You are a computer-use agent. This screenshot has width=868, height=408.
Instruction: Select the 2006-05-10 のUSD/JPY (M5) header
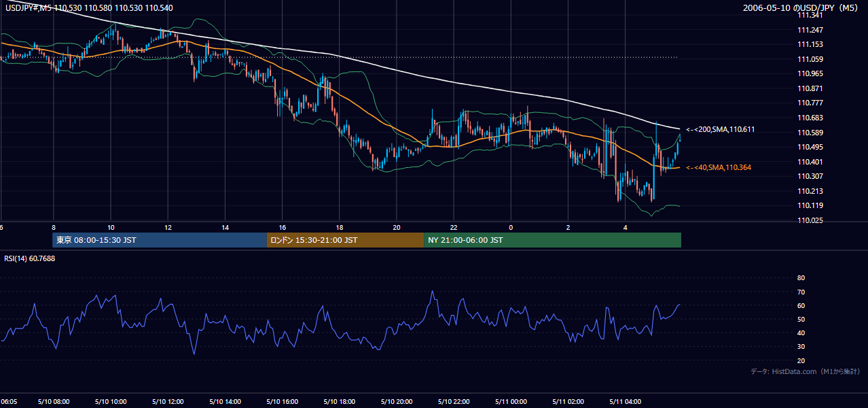click(801, 7)
